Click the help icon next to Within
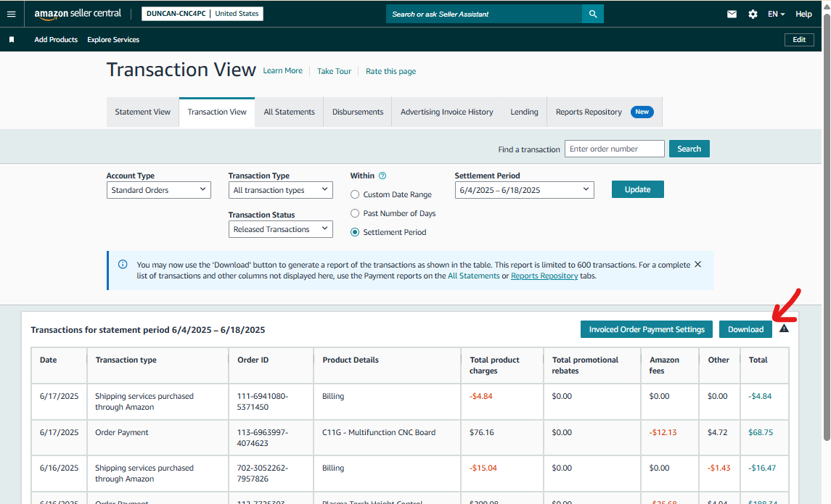 (x=382, y=175)
